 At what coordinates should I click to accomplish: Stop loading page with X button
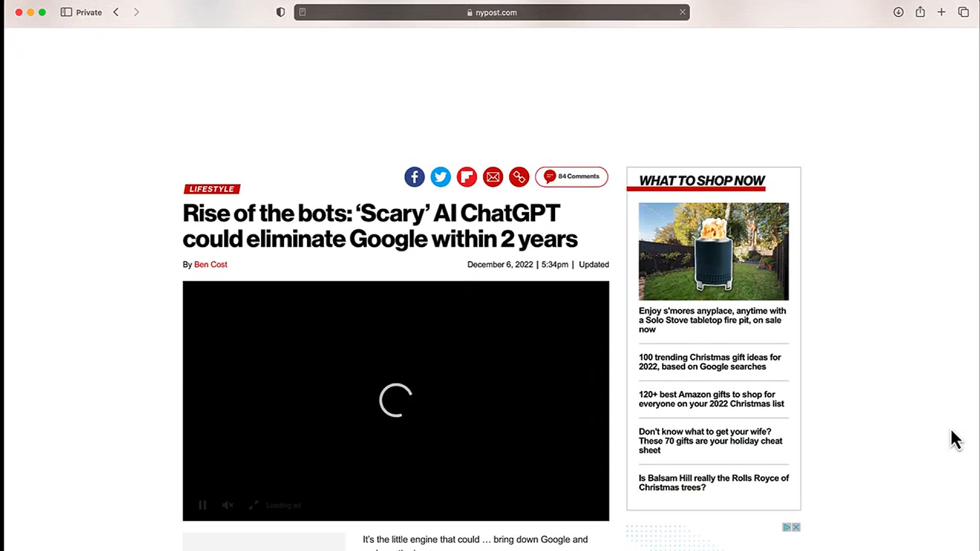pyautogui.click(x=682, y=12)
